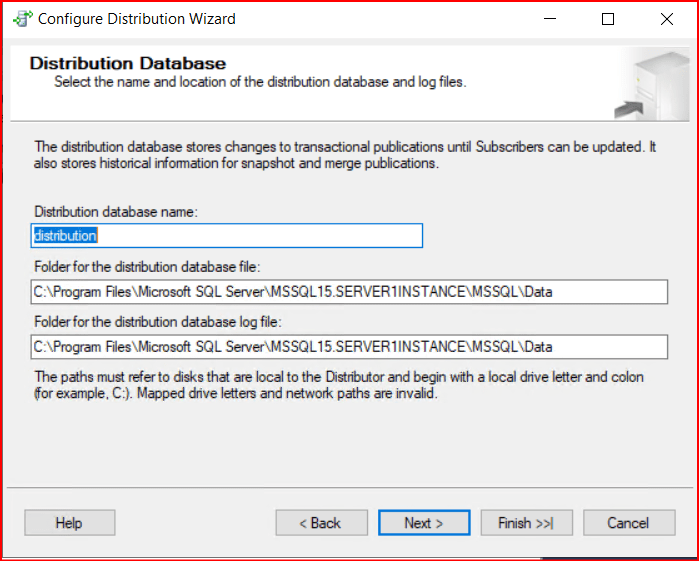
Task: Click the distribution database log file folder field
Action: click(349, 346)
